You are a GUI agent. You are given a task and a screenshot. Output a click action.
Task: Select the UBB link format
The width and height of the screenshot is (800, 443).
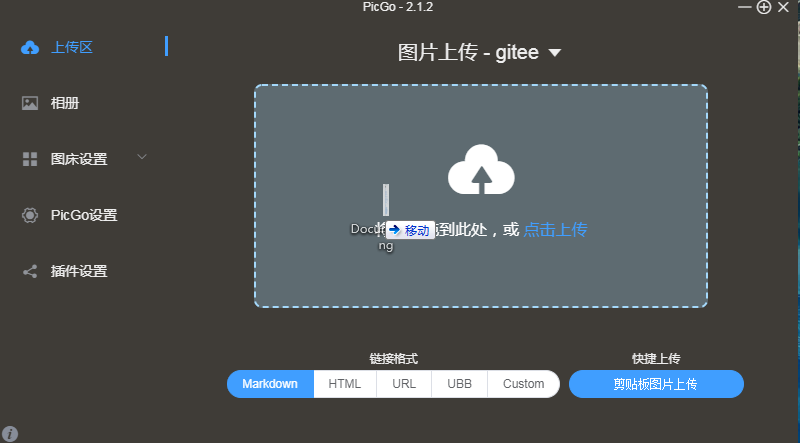coord(459,384)
